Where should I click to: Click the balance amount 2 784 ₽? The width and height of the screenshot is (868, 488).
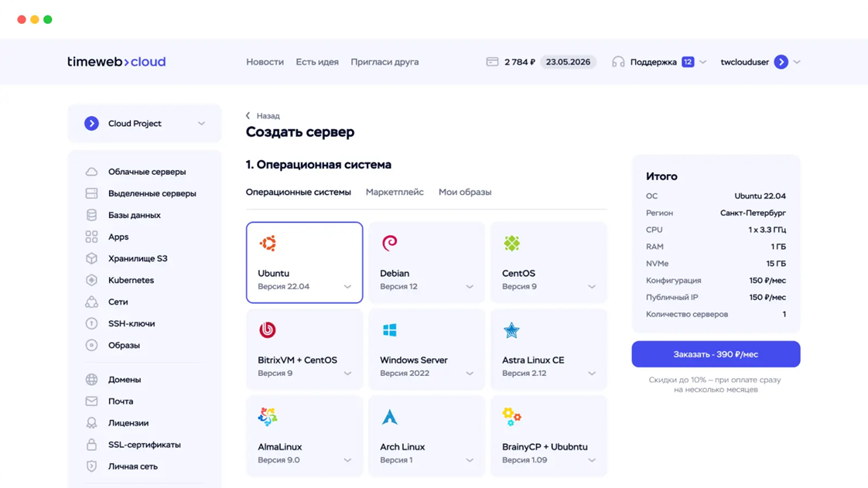click(x=518, y=61)
